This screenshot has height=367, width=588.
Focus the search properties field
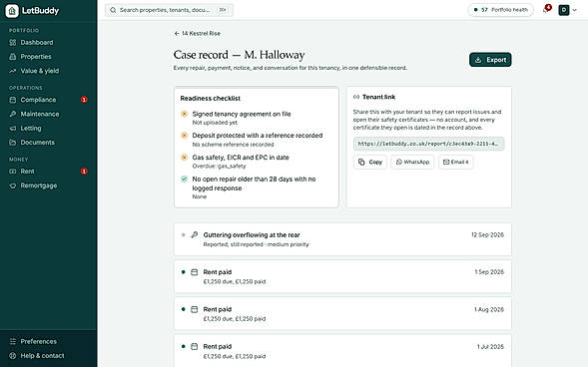click(x=169, y=10)
